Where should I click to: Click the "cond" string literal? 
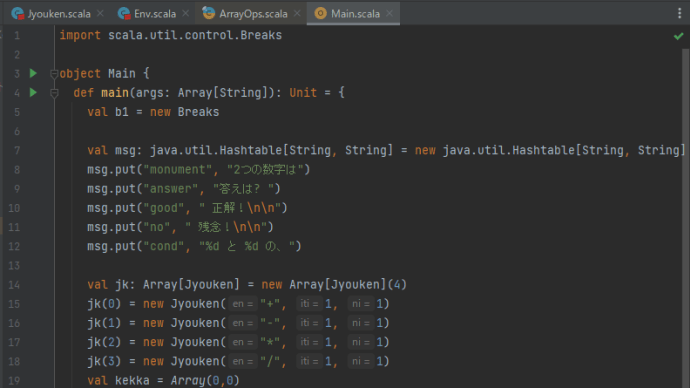pos(164,246)
